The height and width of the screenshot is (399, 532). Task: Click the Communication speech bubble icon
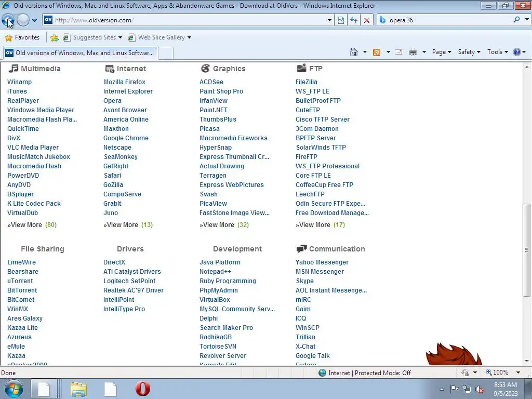coord(301,249)
